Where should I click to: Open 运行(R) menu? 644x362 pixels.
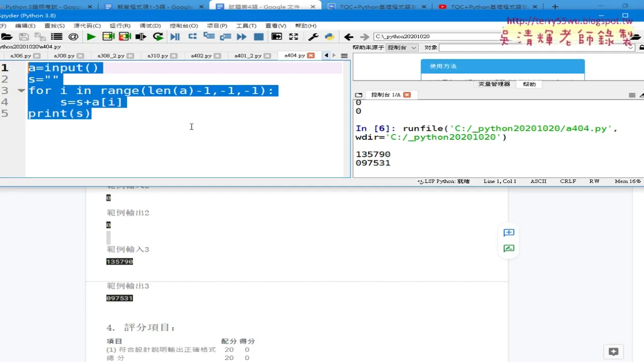120,26
